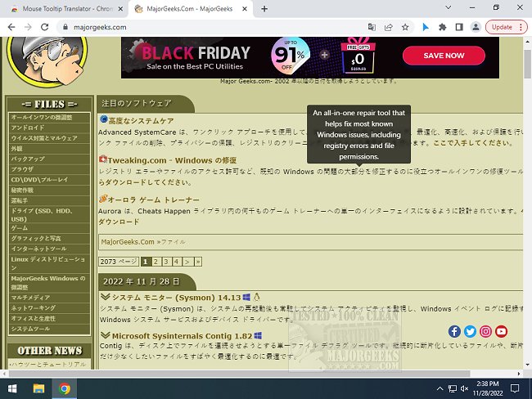Open Linux ディストリビューション category
This screenshot has height=399, width=532.
coord(49,263)
